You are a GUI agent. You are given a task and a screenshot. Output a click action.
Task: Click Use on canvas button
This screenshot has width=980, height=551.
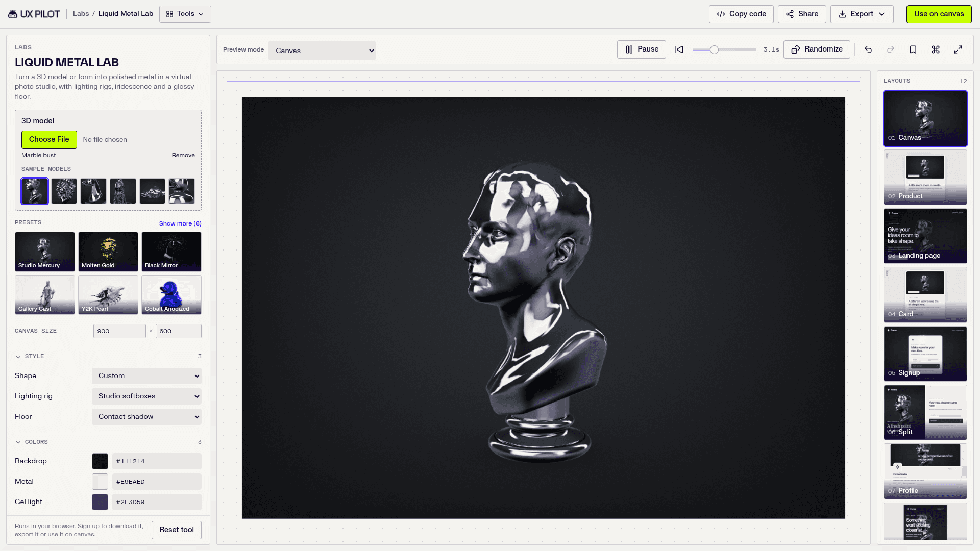[939, 14]
